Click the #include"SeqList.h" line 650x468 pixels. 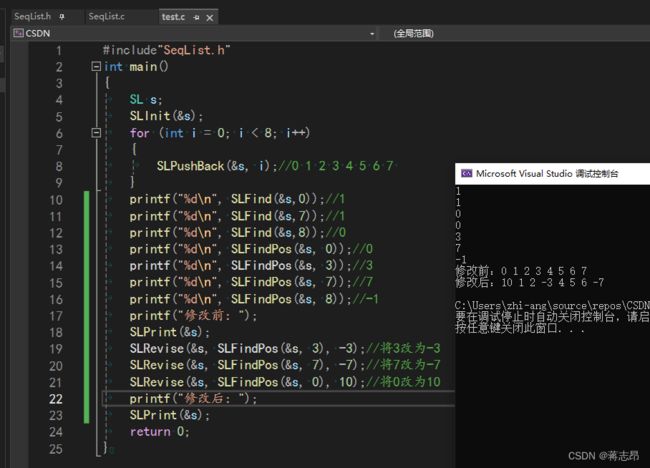point(166,50)
